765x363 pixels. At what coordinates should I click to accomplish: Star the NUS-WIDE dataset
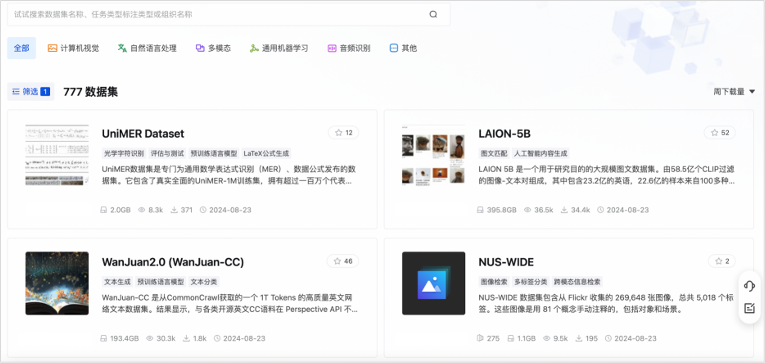722,261
